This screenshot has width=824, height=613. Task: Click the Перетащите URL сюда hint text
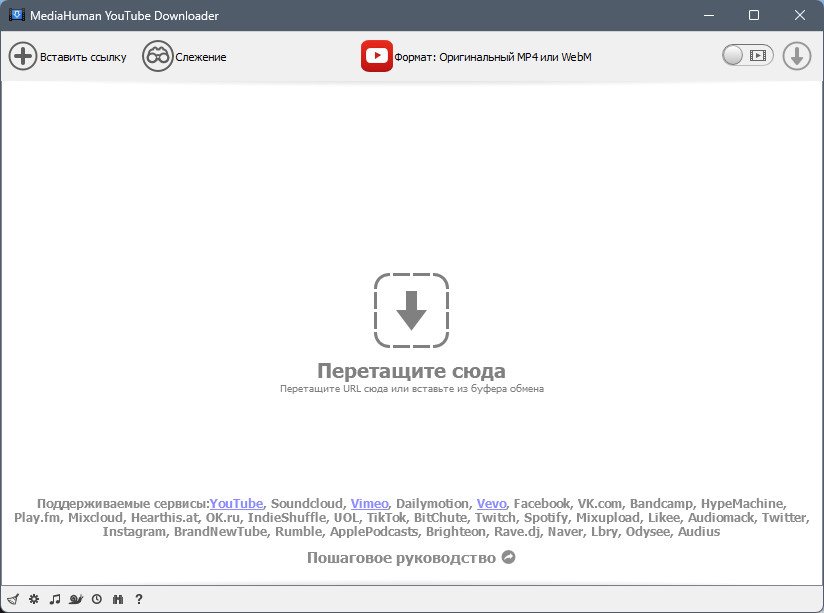[411, 389]
